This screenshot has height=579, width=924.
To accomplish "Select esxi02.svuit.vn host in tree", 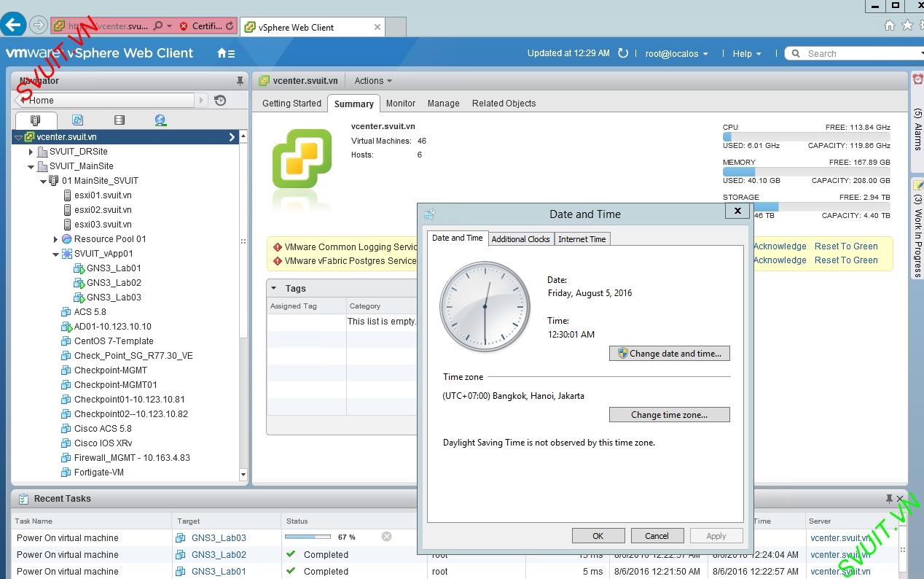I will (103, 210).
